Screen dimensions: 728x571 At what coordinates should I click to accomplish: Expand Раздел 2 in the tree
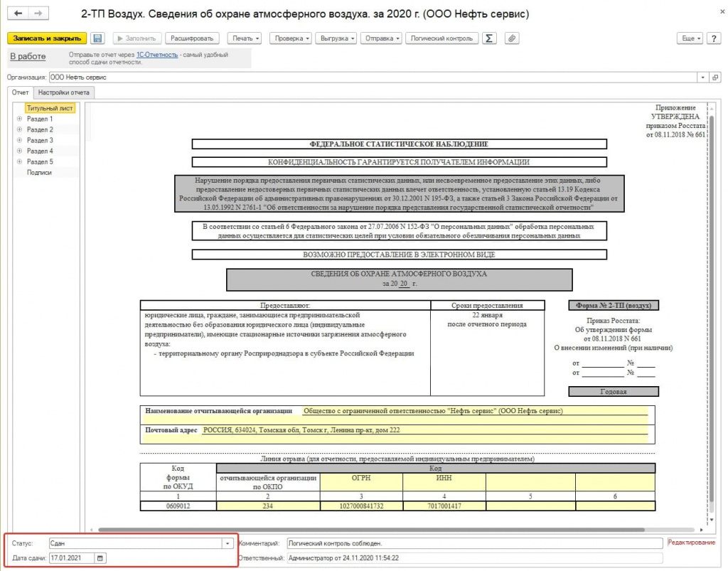point(19,129)
